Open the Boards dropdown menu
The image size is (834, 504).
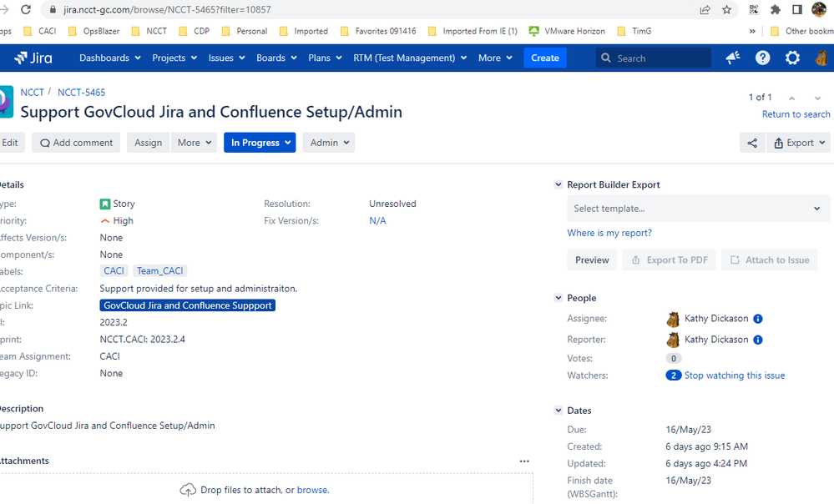(x=276, y=58)
